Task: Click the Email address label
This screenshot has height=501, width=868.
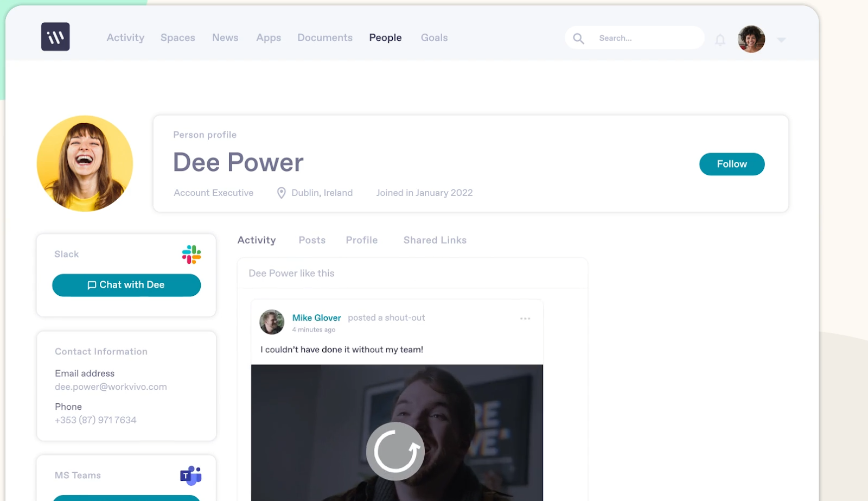Action: pos(85,373)
